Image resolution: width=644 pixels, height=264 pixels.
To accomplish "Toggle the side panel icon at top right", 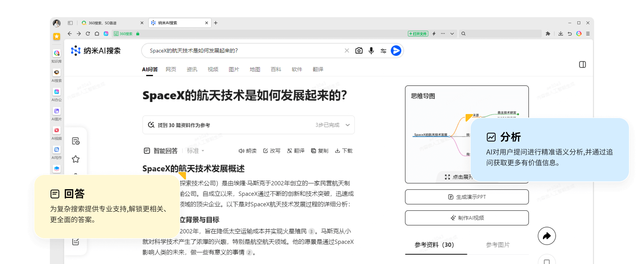I will tap(582, 65).
